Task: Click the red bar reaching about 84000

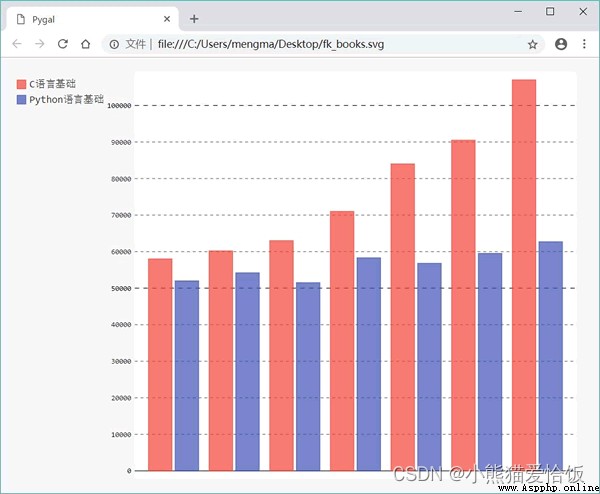Action: click(x=403, y=317)
